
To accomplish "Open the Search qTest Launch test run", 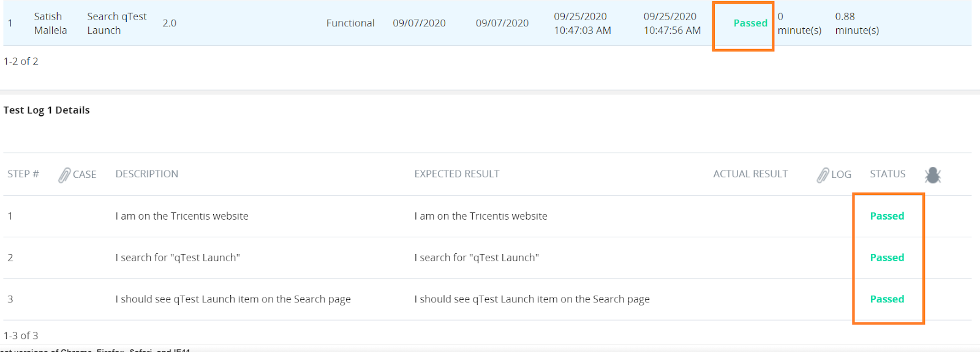I will pos(116,23).
